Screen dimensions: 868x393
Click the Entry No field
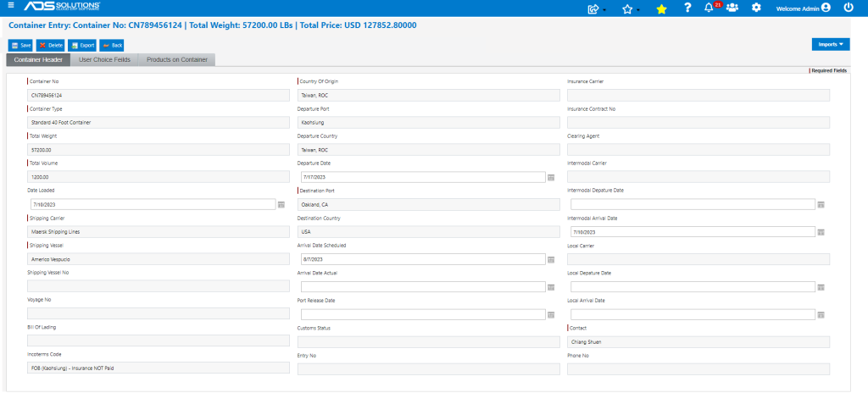click(428, 368)
